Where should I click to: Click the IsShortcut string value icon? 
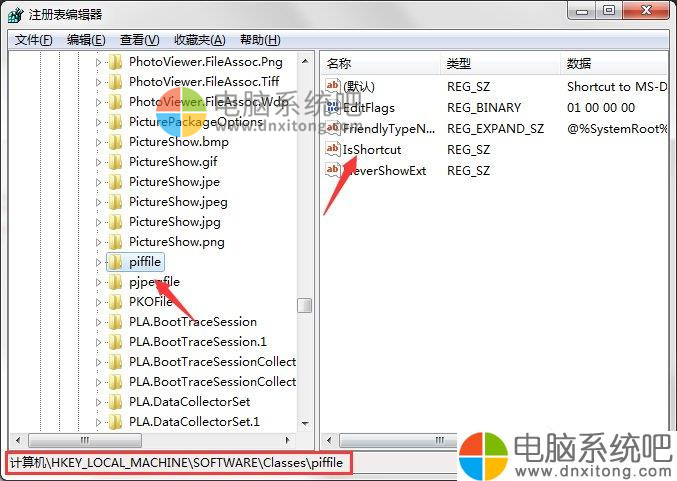click(332, 149)
